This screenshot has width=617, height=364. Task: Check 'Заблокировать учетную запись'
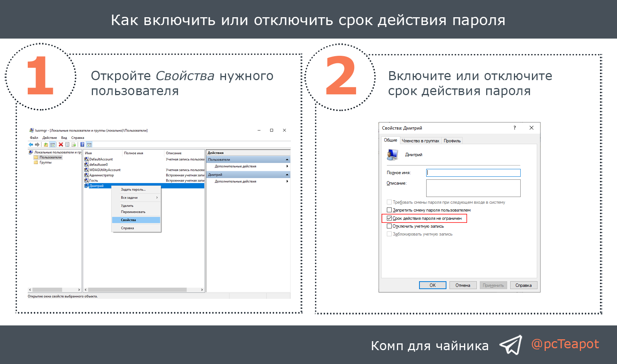(389, 234)
